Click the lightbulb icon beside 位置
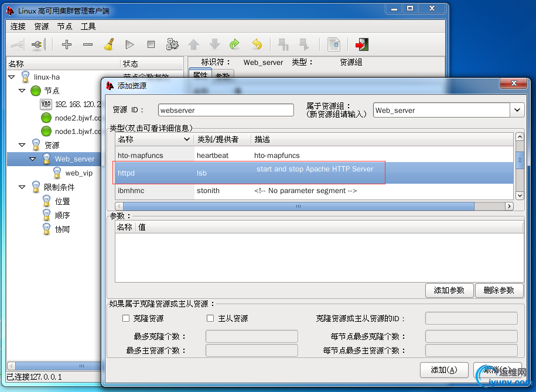 46,201
